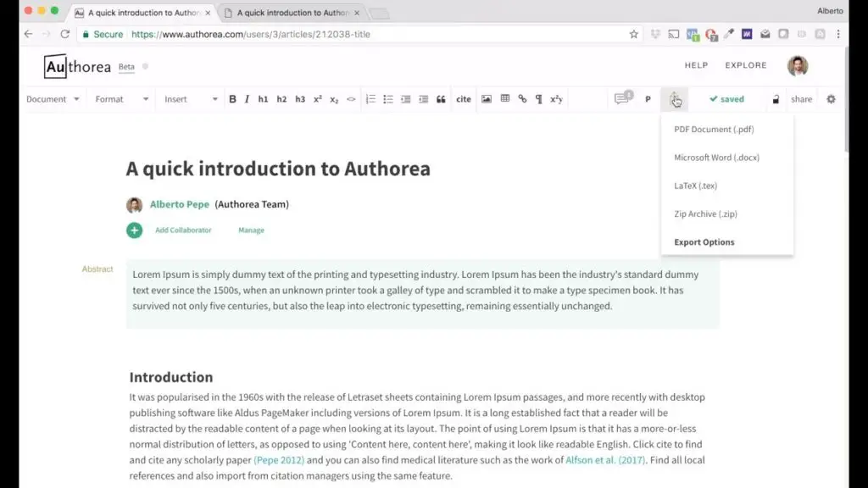Screen dimensions: 868x488
Task: Open the EXPLORE link
Action: [x=746, y=65]
